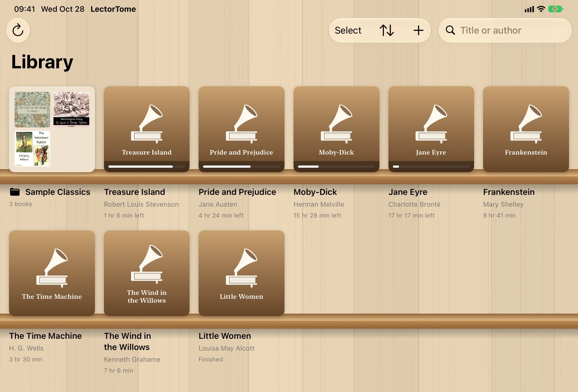Click Pride and Prejudice progress bar
Image resolution: width=578 pixels, height=392 pixels.
pos(241,167)
